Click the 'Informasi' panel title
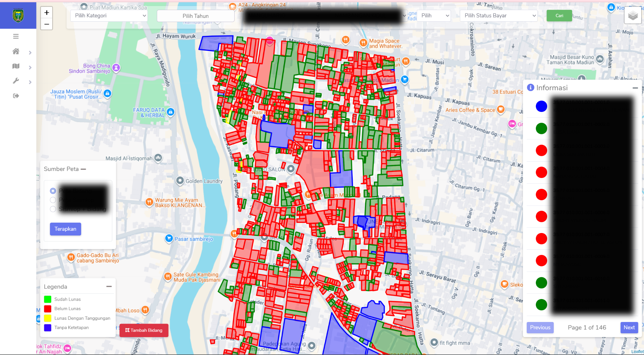644x355 pixels. click(552, 88)
